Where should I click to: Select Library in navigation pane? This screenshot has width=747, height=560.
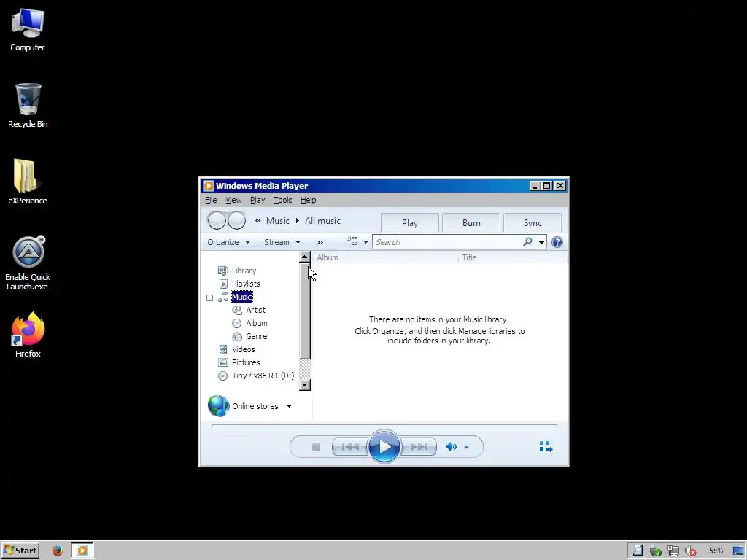[x=244, y=271]
